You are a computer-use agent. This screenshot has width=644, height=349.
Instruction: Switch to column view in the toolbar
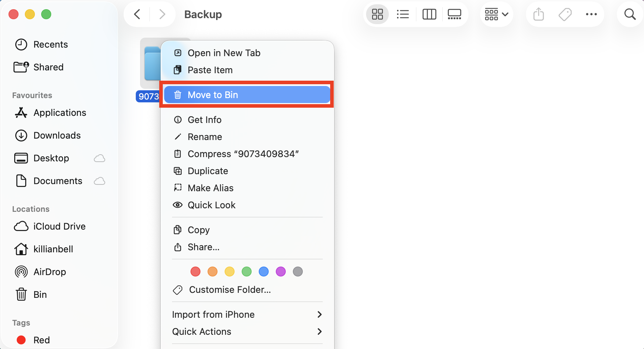(x=429, y=14)
